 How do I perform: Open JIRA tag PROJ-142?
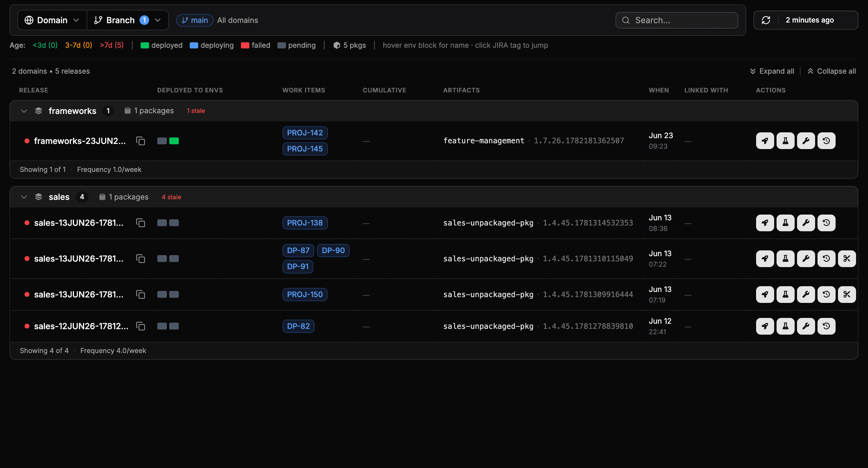click(305, 133)
